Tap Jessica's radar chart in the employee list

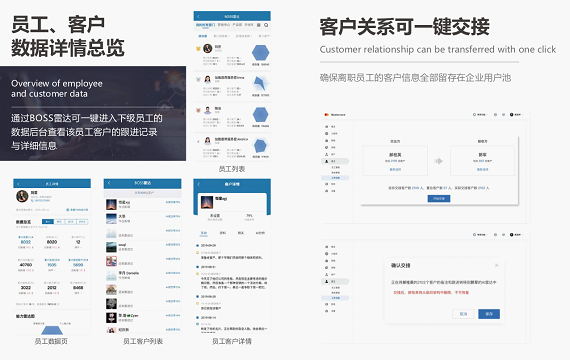tap(260, 146)
